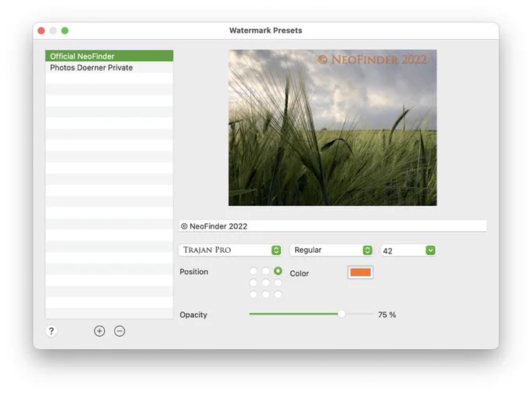Select top-right watermark position

coord(278,271)
